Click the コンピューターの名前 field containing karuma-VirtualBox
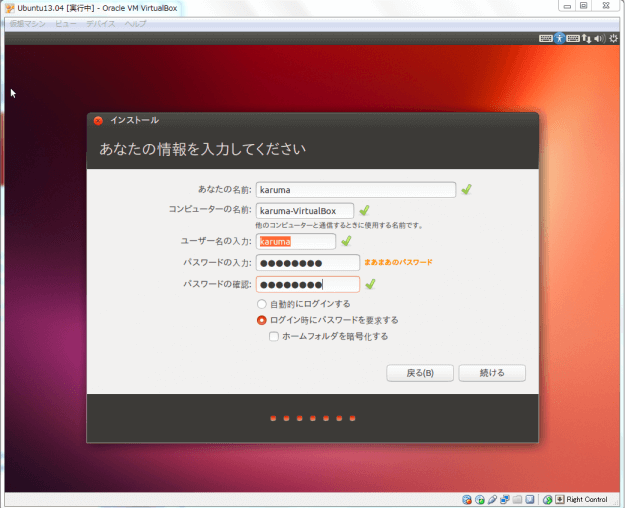The height and width of the screenshot is (508, 625). [305, 211]
